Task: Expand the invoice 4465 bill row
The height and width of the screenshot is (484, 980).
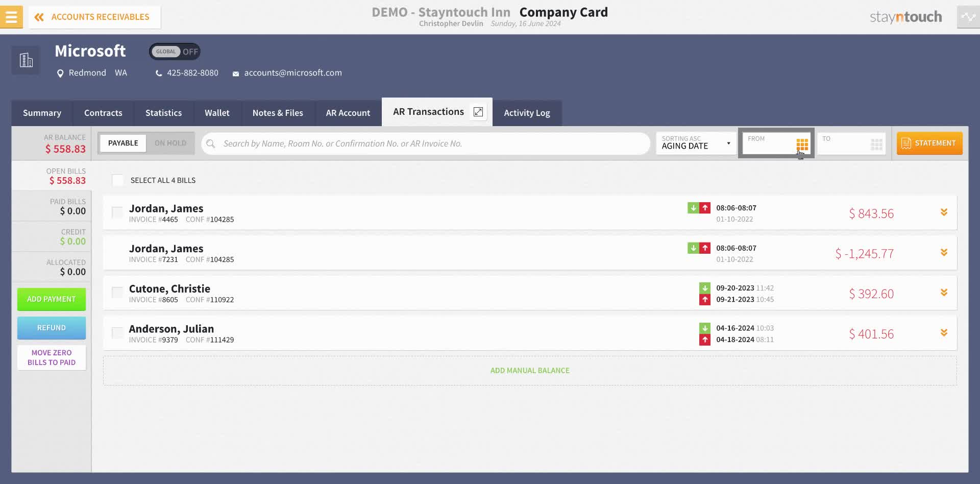Action: [x=944, y=212]
